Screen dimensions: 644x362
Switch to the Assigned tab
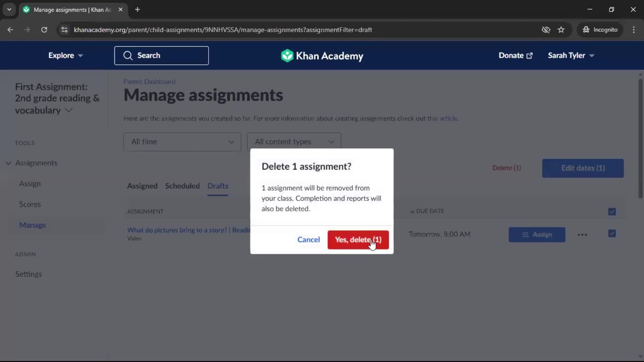click(142, 186)
